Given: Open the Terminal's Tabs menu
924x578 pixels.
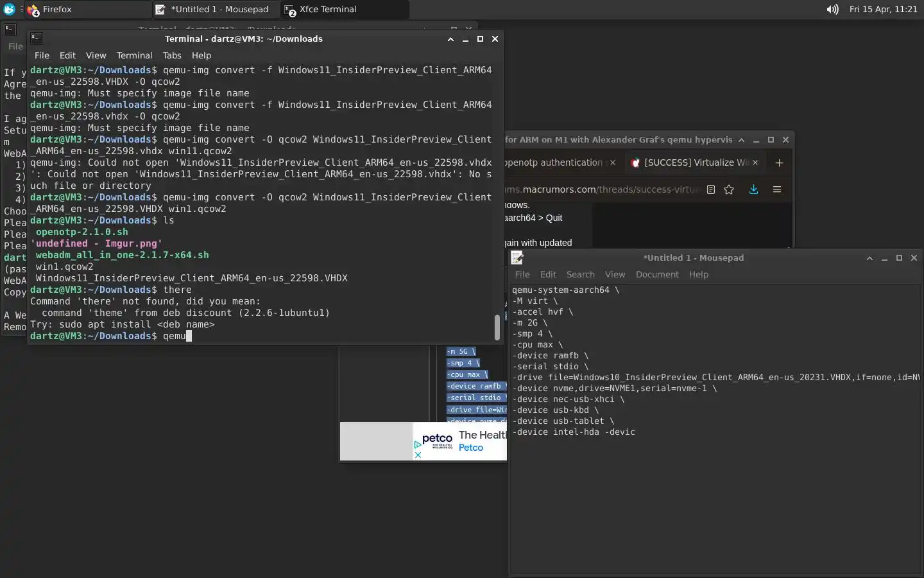Looking at the screenshot, I should click(172, 55).
